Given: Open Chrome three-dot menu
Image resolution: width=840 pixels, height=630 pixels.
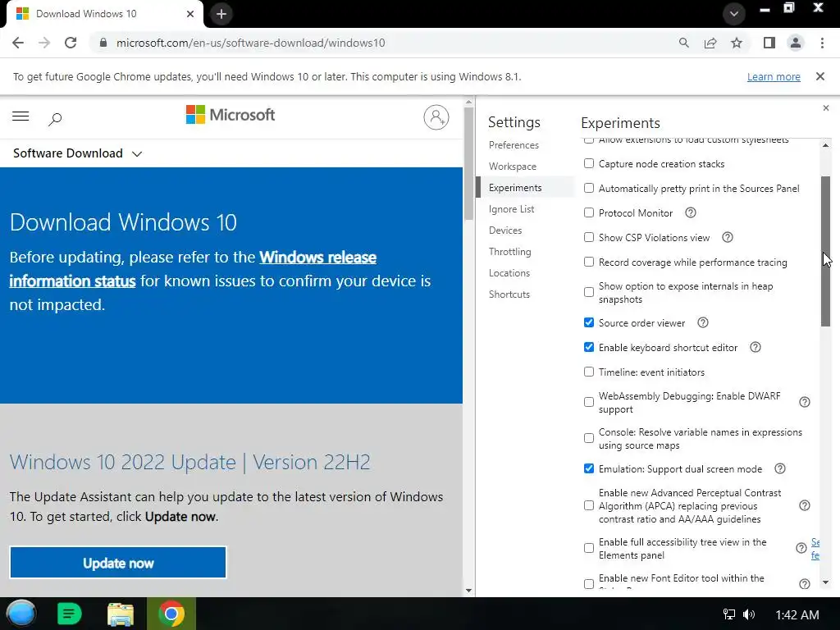Looking at the screenshot, I should (822, 43).
